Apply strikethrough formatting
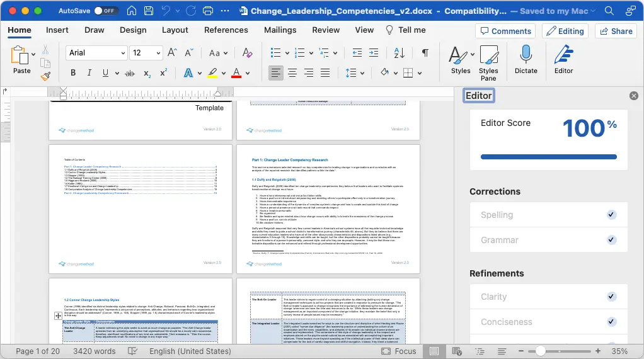The width and height of the screenshot is (644, 359). point(130,73)
